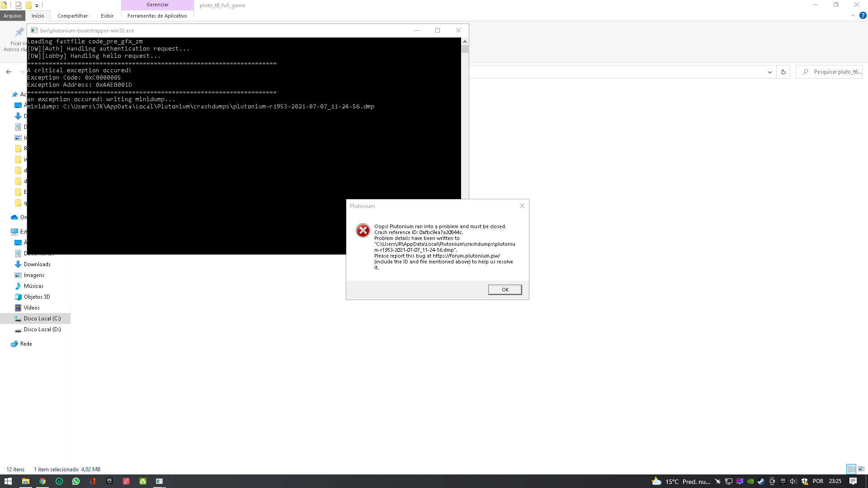The image size is (868, 488).
Task: Open Explorer help question mark icon
Action: 863,15
